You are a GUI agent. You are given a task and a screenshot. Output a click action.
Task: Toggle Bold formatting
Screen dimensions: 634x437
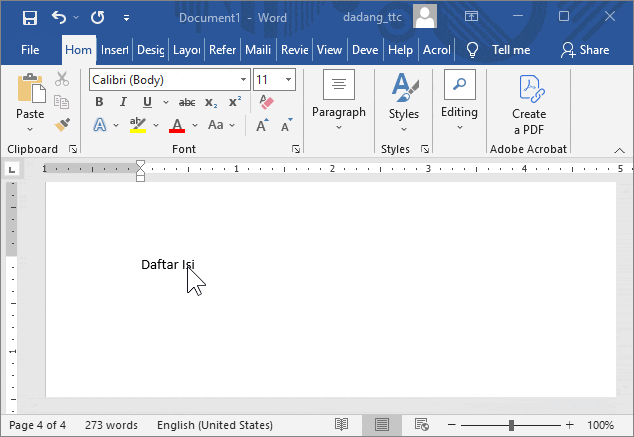99,102
